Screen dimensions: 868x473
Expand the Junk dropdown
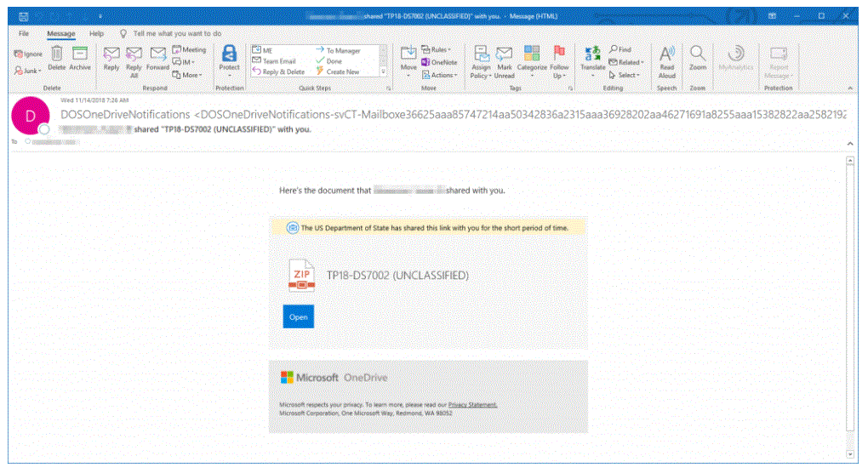[28, 71]
